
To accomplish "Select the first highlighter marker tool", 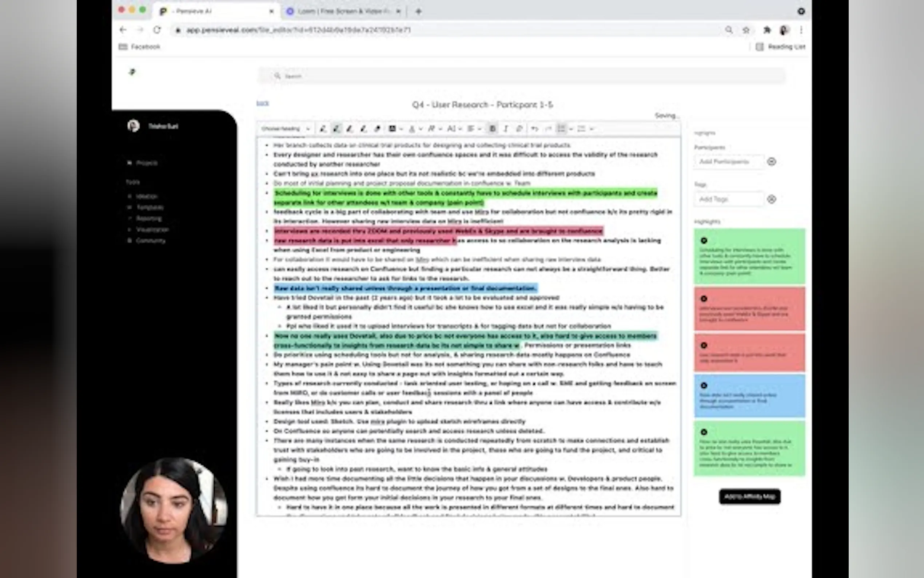I will 323,129.
